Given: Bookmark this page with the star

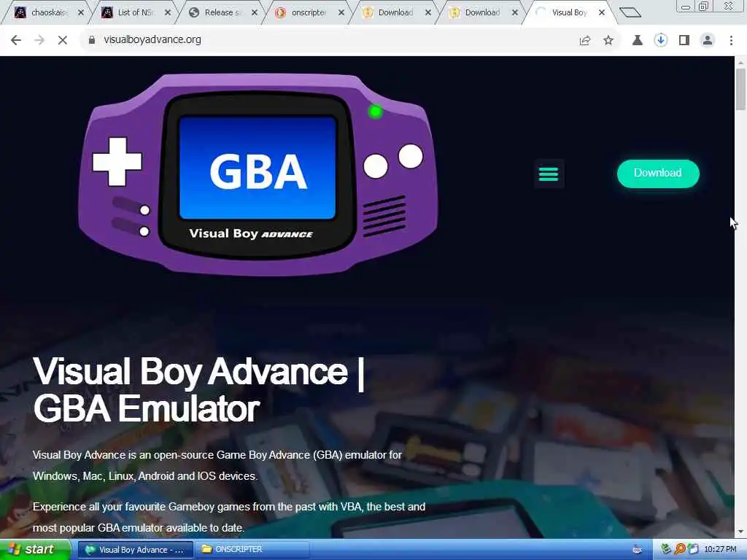Looking at the screenshot, I should [608, 41].
